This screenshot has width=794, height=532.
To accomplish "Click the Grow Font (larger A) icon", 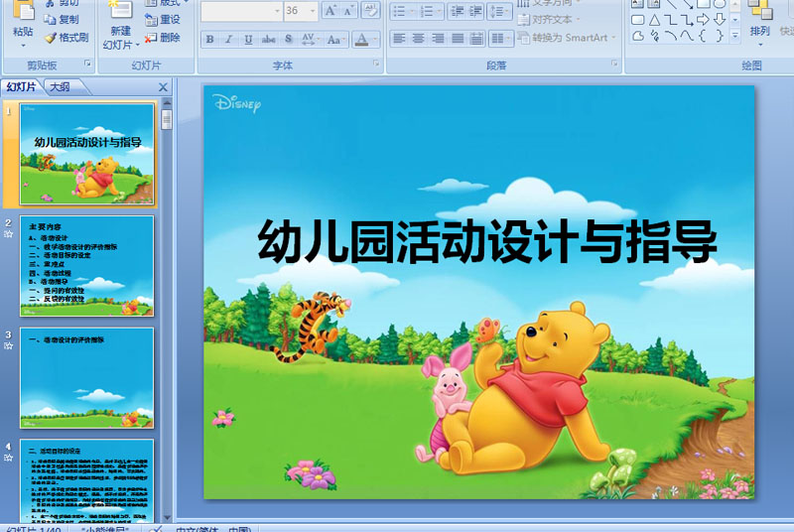I will (331, 11).
